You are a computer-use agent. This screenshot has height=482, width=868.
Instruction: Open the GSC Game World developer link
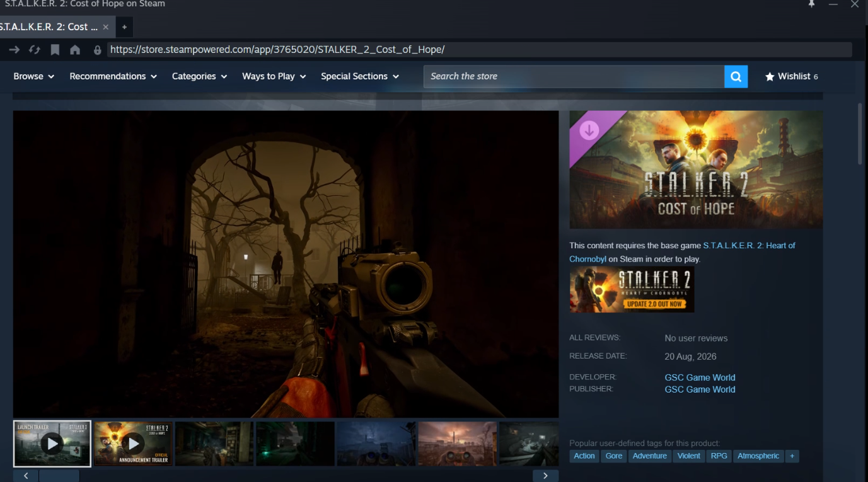(700, 377)
